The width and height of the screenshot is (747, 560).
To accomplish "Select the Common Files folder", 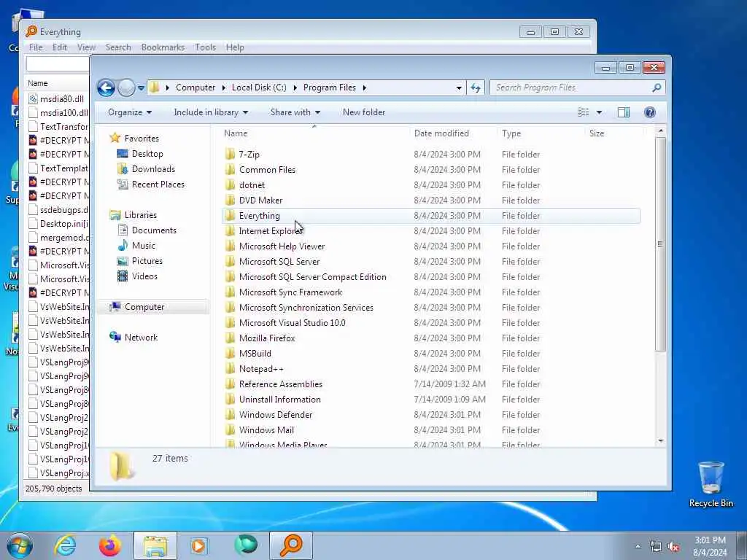I will [267, 169].
